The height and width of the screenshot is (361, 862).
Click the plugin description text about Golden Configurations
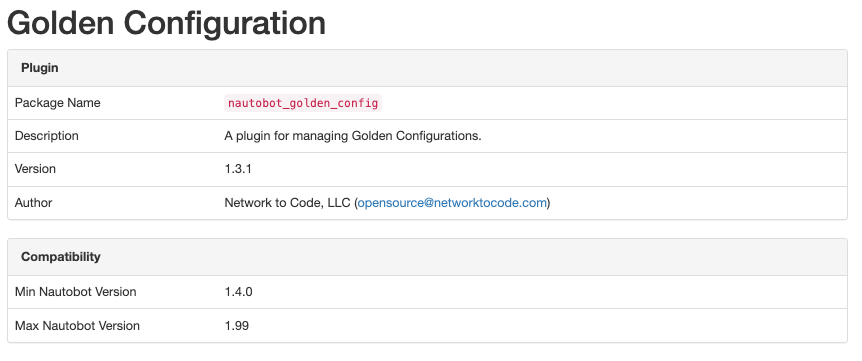[x=353, y=136]
